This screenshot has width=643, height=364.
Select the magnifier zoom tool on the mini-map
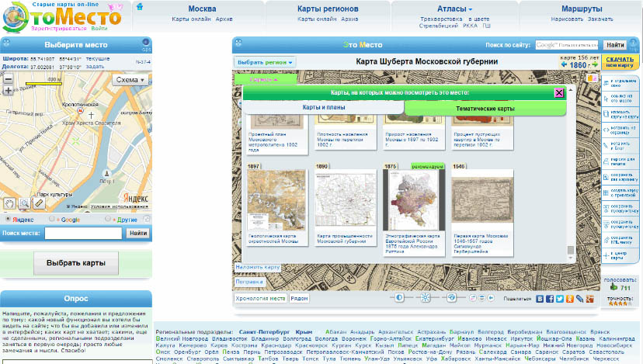(x=24, y=203)
